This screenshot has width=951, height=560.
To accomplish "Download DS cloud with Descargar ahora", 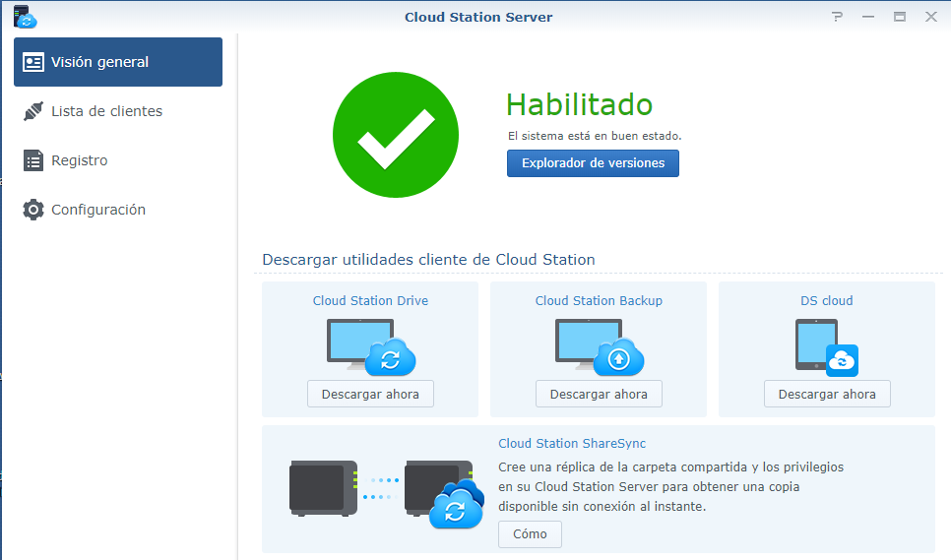I will point(827,394).
